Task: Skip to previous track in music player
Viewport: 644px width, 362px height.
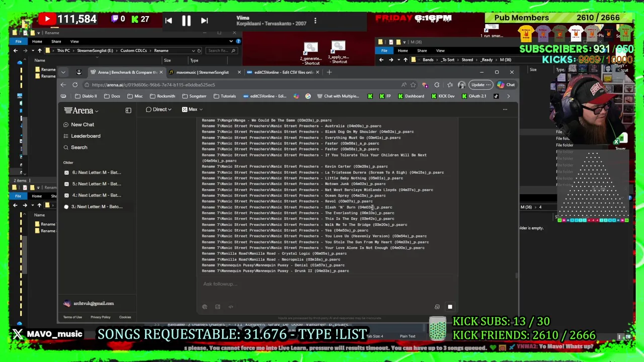Action: click(x=169, y=21)
